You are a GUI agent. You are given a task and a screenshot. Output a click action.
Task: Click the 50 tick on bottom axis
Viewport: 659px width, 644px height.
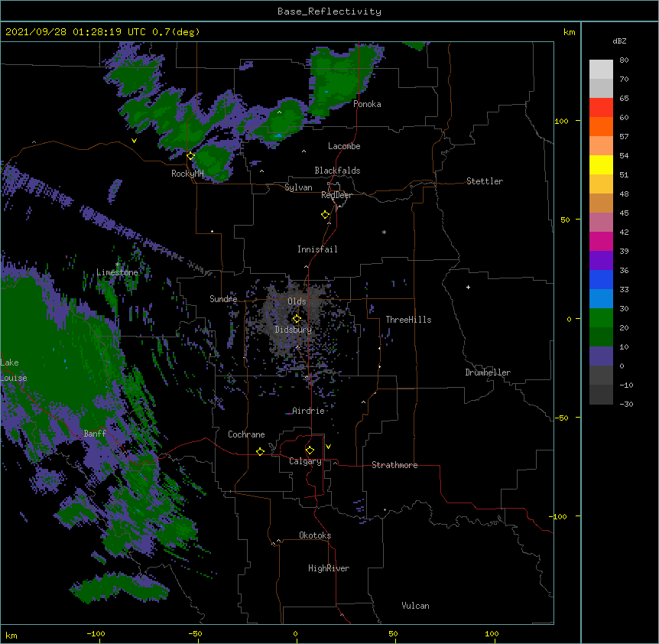click(393, 633)
